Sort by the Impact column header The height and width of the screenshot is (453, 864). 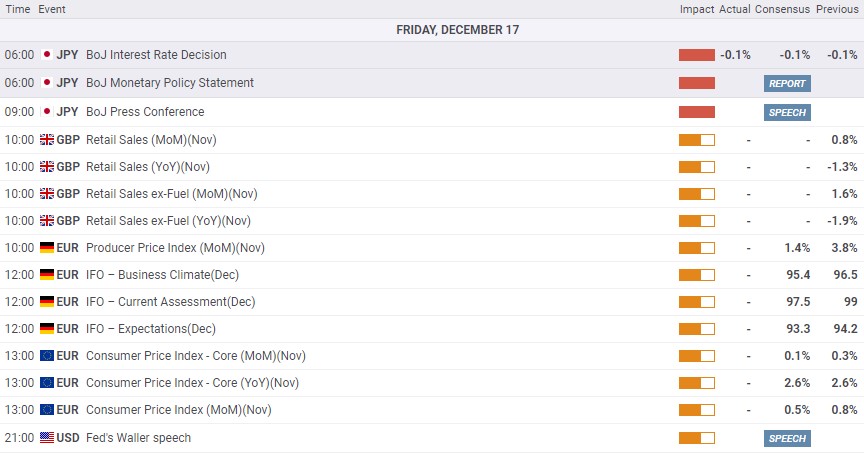696,9
